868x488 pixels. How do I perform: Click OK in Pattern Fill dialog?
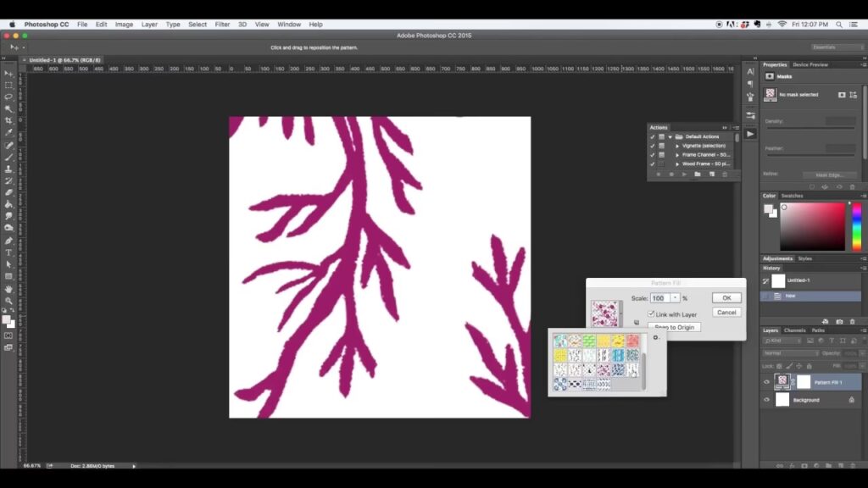click(726, 298)
